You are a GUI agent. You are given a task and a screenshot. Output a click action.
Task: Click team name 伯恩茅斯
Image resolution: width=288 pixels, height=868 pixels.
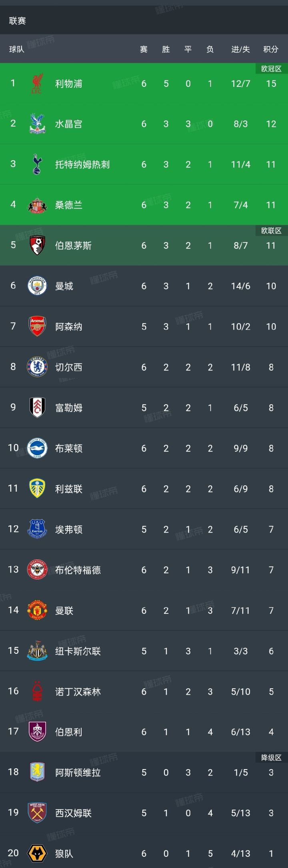(x=73, y=245)
